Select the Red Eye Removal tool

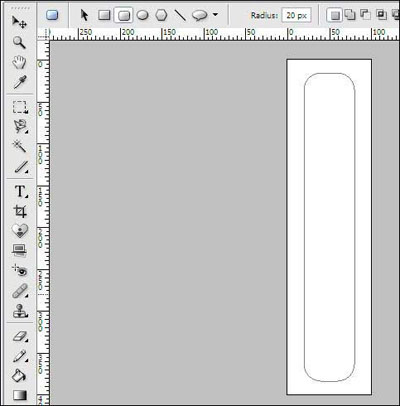coord(19,270)
